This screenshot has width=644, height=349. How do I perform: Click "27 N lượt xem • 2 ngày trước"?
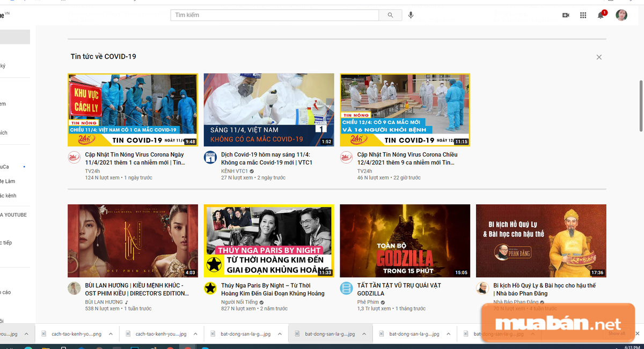point(252,177)
